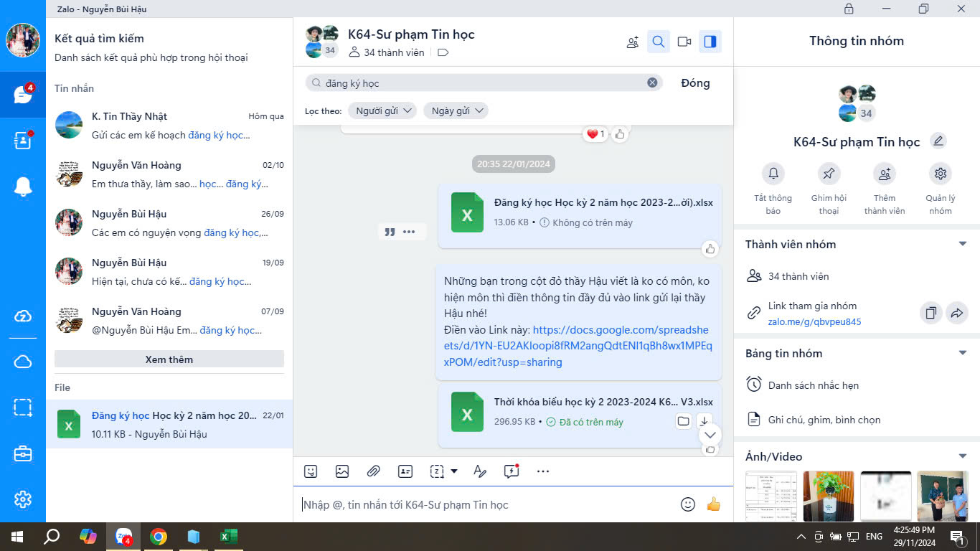This screenshot has height=551, width=980.
Task: Open the plant photo thumbnail in Ảnh/Video
Action: pos(829,496)
